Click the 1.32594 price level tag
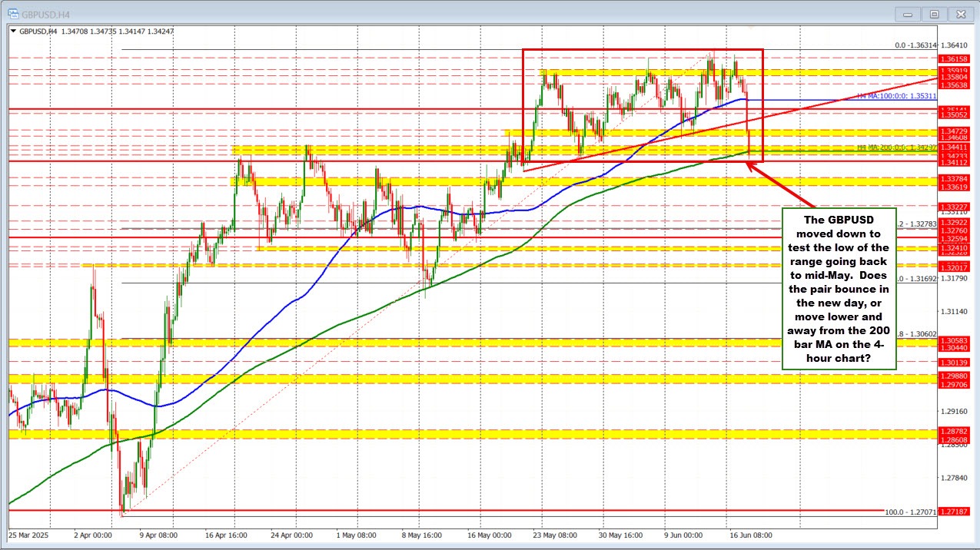This screenshot has width=980, height=550. pos(953,238)
